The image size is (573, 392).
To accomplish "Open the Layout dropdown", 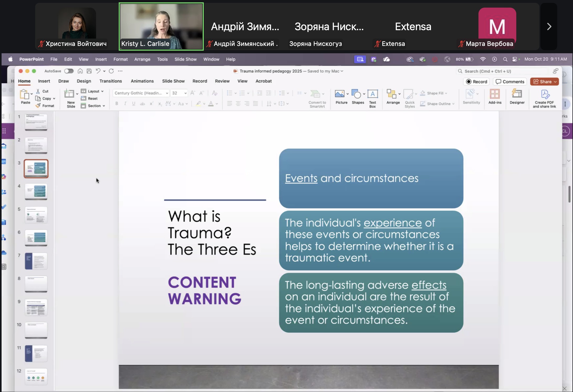I will click(x=93, y=91).
